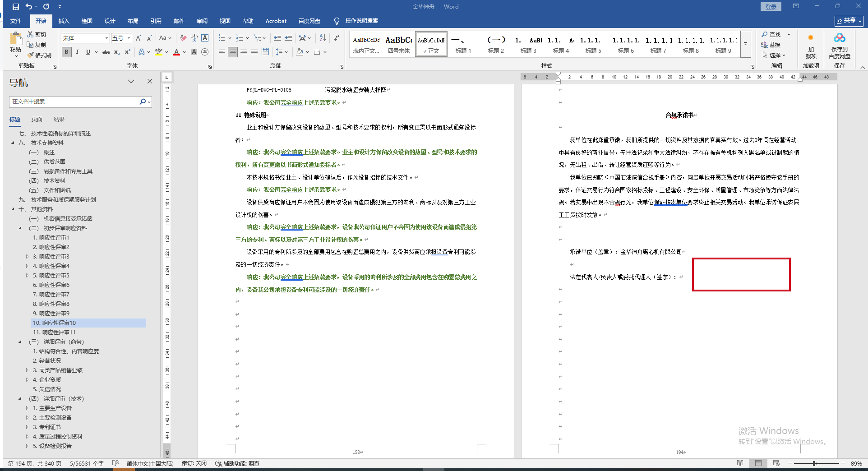Click the save icon in quick access toolbar
The image size is (868, 471).
point(16,7)
